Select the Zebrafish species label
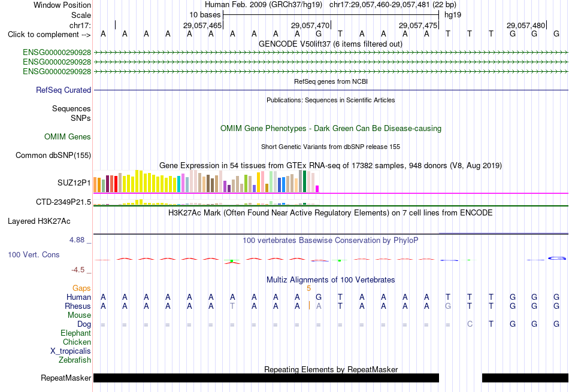Viewport: 569px width, 392px height. click(x=75, y=360)
